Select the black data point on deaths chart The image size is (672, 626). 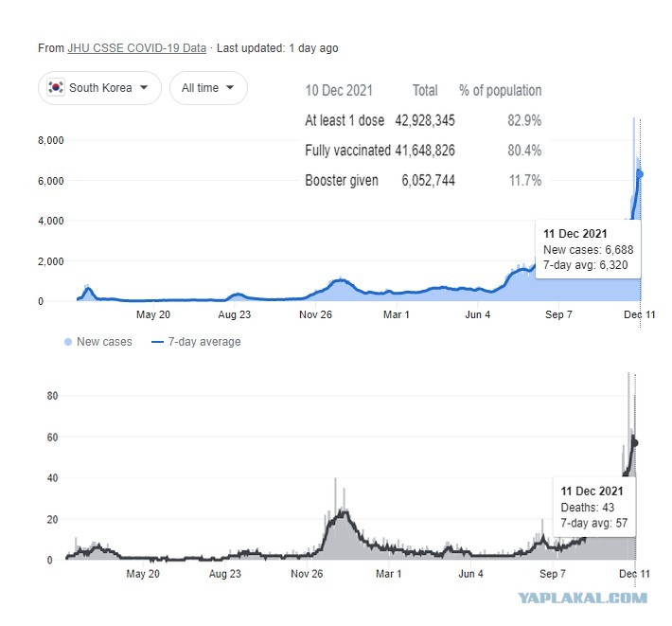coord(635,443)
